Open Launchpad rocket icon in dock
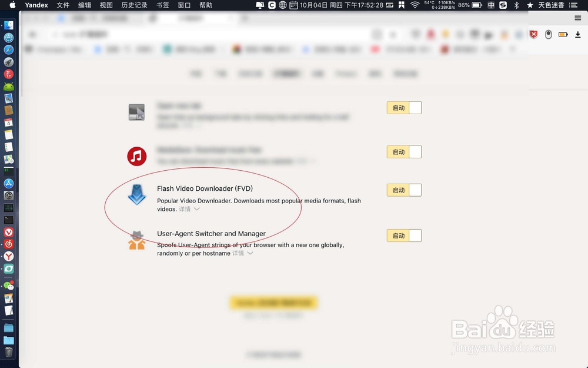Viewport: 588px width, 368px height. [x=9, y=62]
